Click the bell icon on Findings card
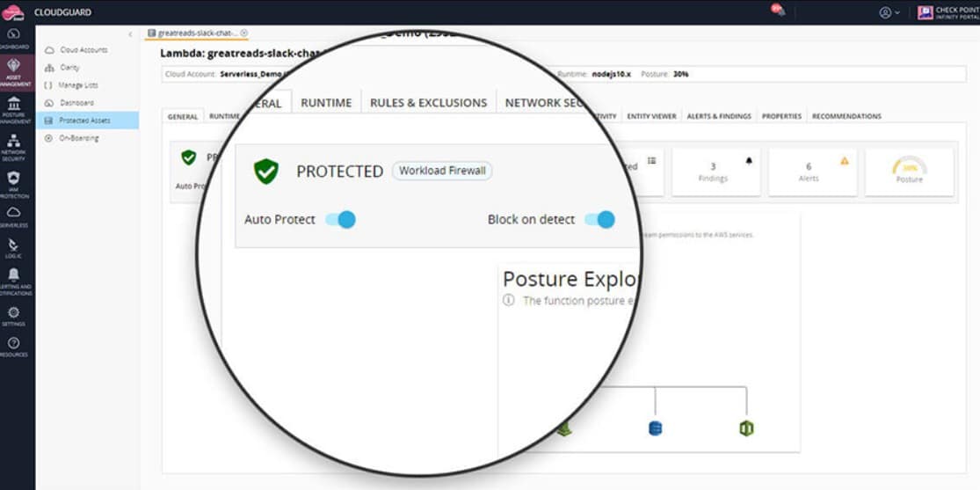Image resolution: width=980 pixels, height=490 pixels. (749, 161)
